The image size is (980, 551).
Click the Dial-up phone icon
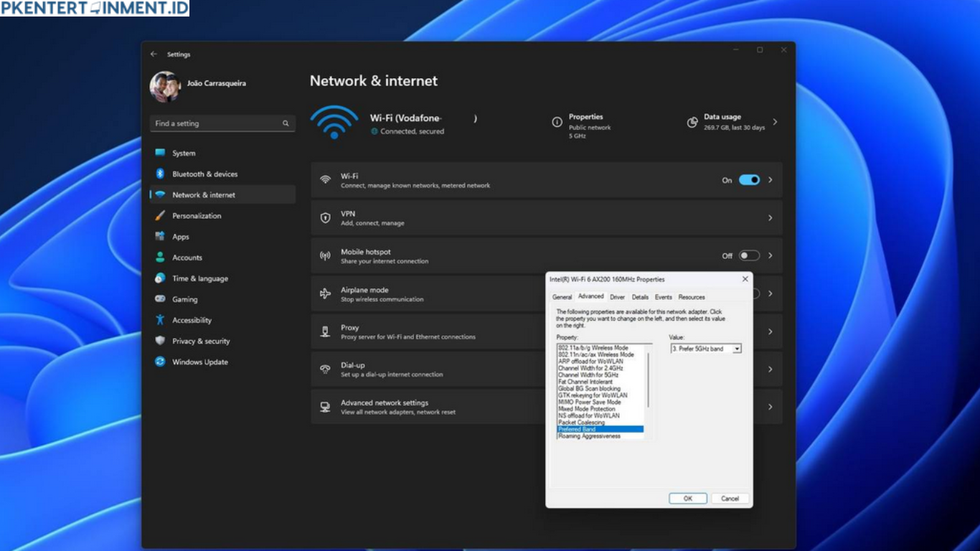point(324,369)
